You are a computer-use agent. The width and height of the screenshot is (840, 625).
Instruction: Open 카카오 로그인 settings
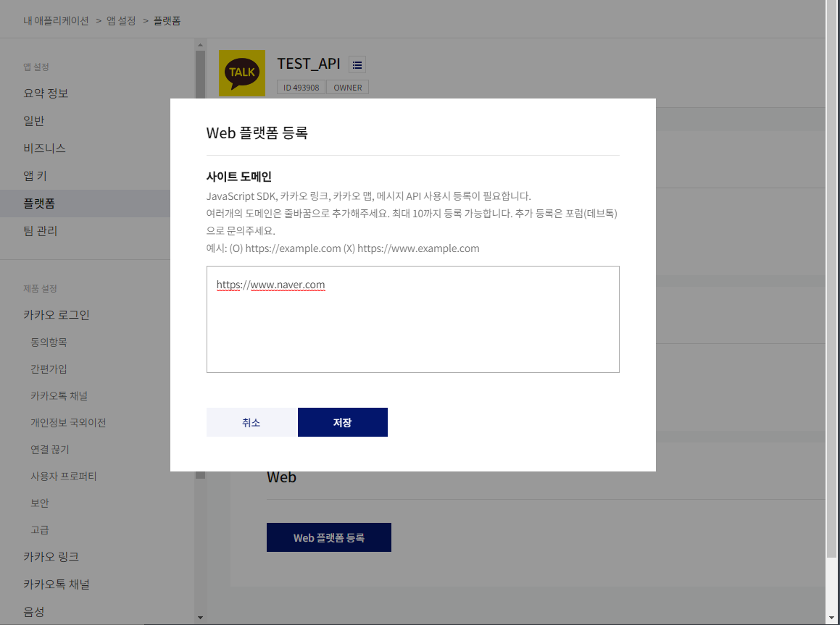pyautogui.click(x=57, y=314)
